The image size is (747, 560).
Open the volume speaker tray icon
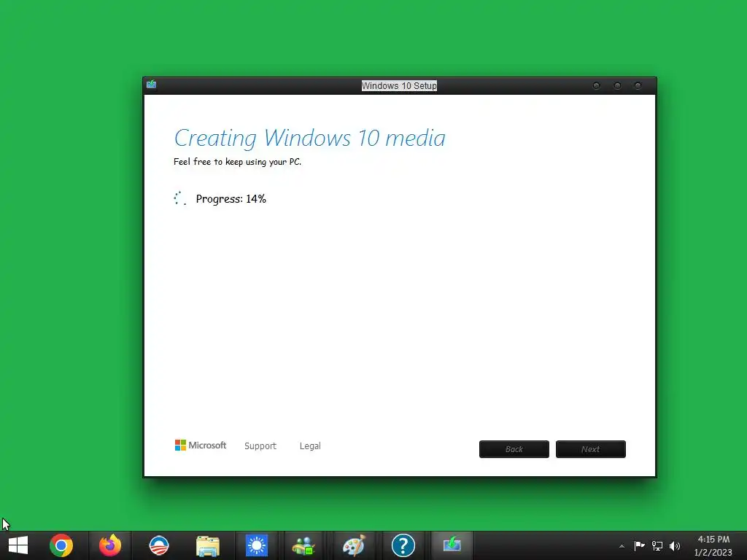[x=675, y=545]
